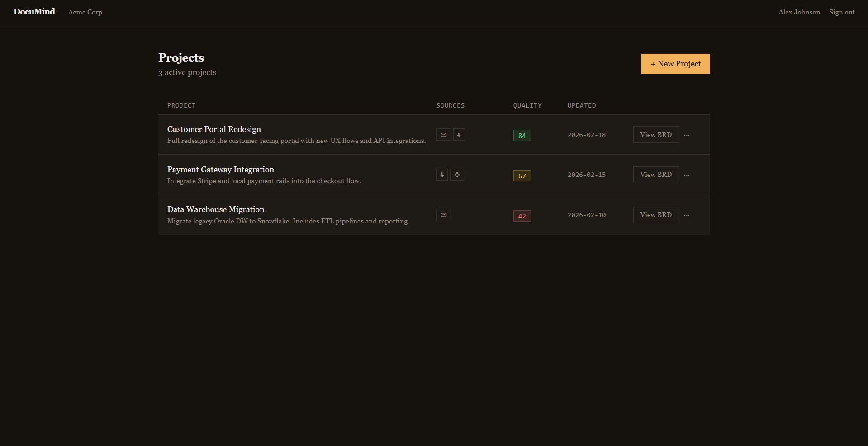
Task: Select the Acme Corp workspace link
Action: pos(85,12)
